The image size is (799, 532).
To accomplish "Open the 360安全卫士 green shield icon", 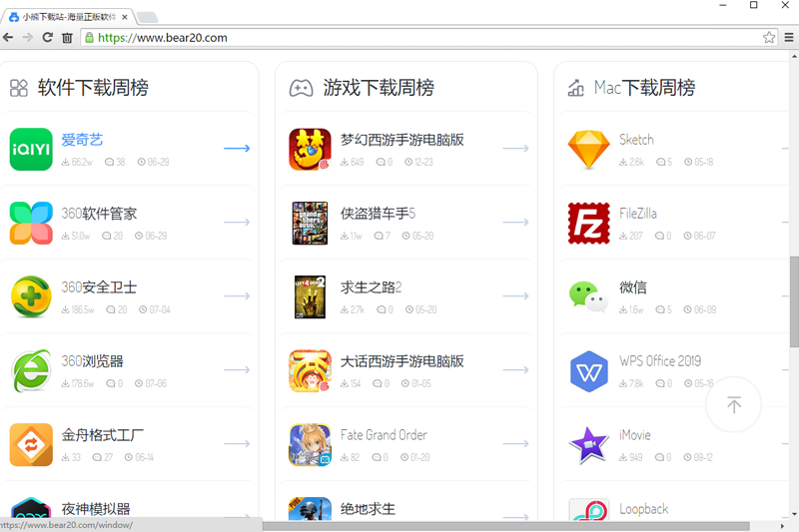I will click(x=31, y=296).
